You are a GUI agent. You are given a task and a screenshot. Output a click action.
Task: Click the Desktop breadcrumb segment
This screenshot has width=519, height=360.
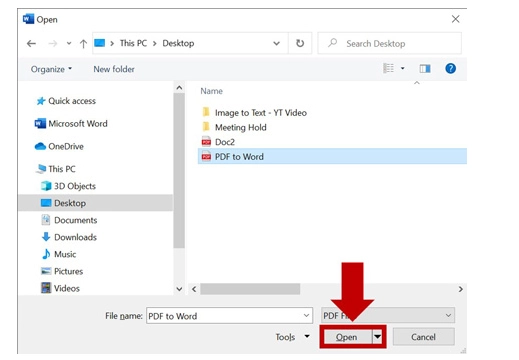[178, 43]
